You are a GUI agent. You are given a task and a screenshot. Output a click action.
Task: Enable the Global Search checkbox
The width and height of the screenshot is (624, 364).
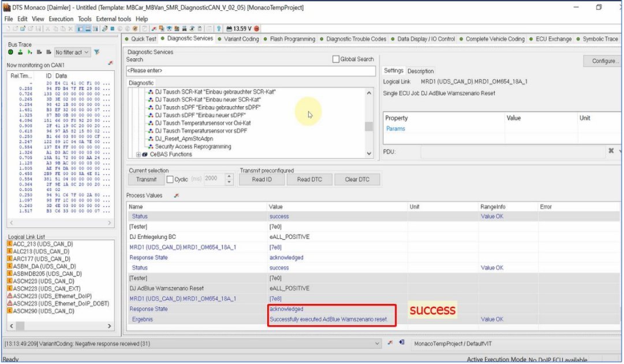tap(336, 59)
